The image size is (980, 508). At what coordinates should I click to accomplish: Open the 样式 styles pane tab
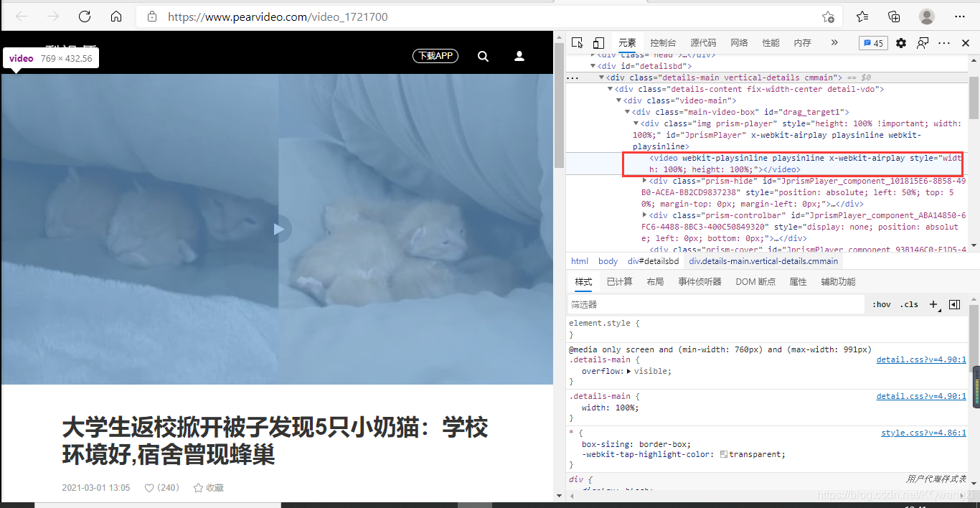[x=583, y=282]
